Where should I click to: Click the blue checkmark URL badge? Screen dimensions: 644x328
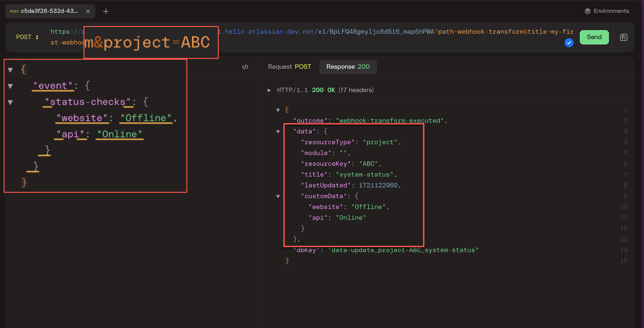569,43
